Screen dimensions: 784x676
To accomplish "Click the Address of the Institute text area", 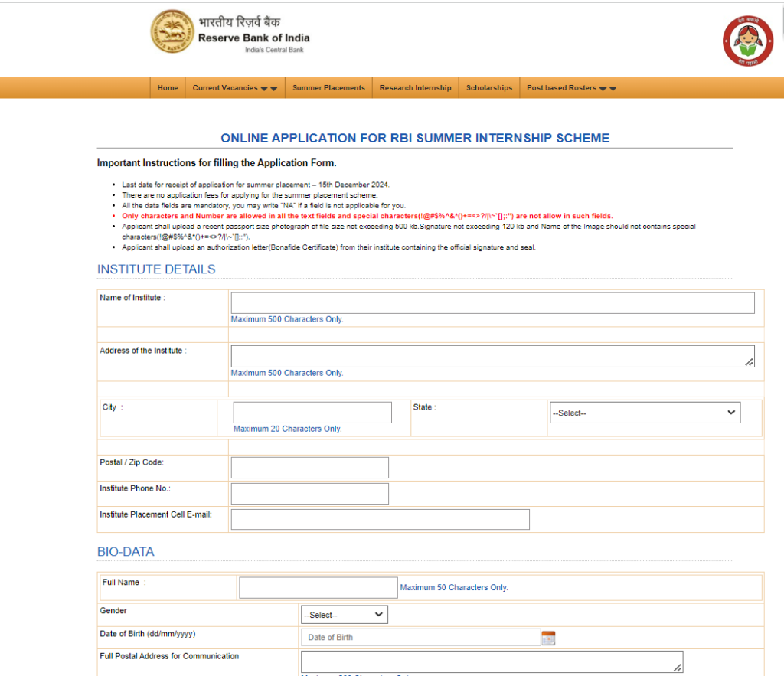I will click(492, 357).
